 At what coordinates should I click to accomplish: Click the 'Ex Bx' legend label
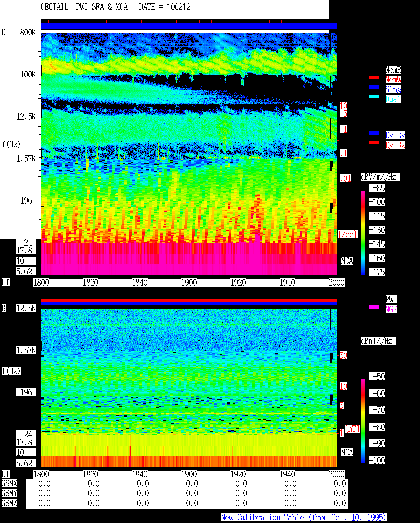[395, 135]
